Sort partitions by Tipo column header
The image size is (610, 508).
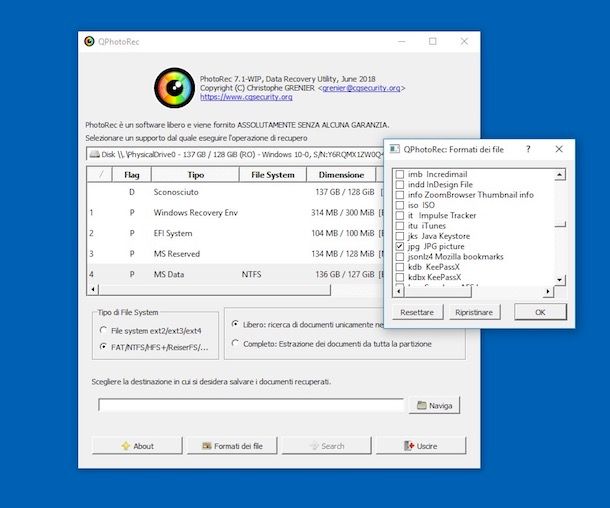pyautogui.click(x=195, y=175)
